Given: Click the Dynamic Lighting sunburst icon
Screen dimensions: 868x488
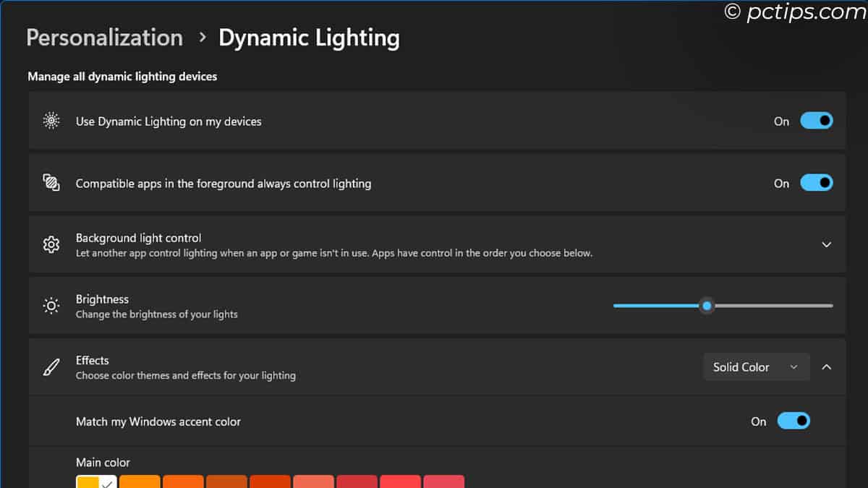Looking at the screenshot, I should click(x=51, y=121).
